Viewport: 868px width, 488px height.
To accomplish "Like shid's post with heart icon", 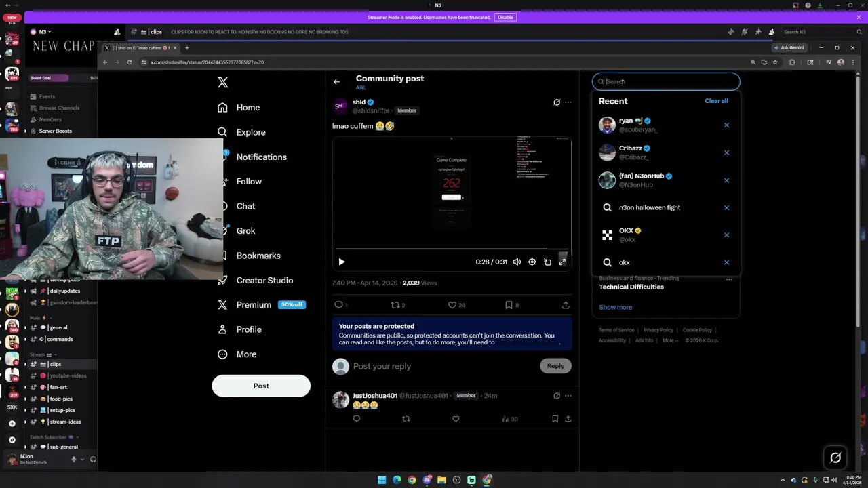I will tap(452, 305).
